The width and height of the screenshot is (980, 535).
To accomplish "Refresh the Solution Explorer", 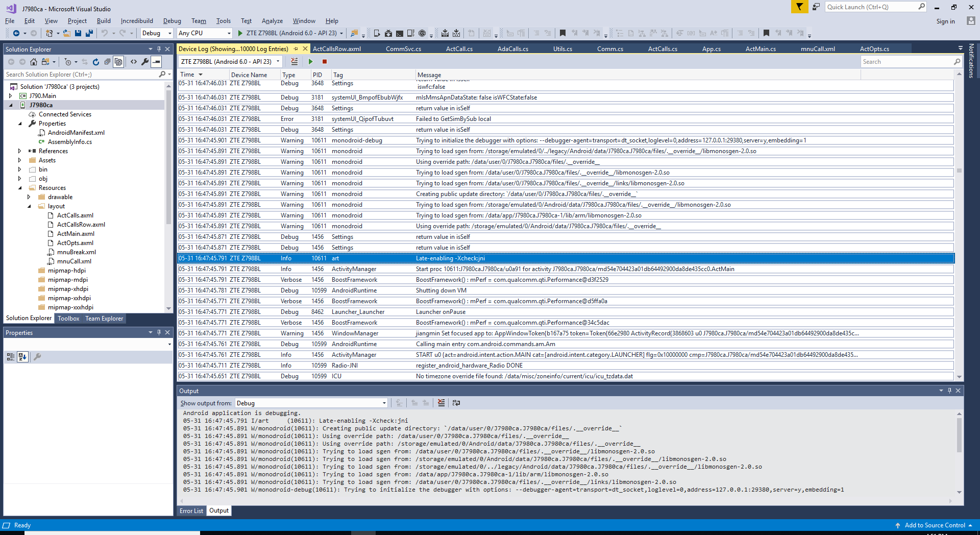I will pos(96,62).
